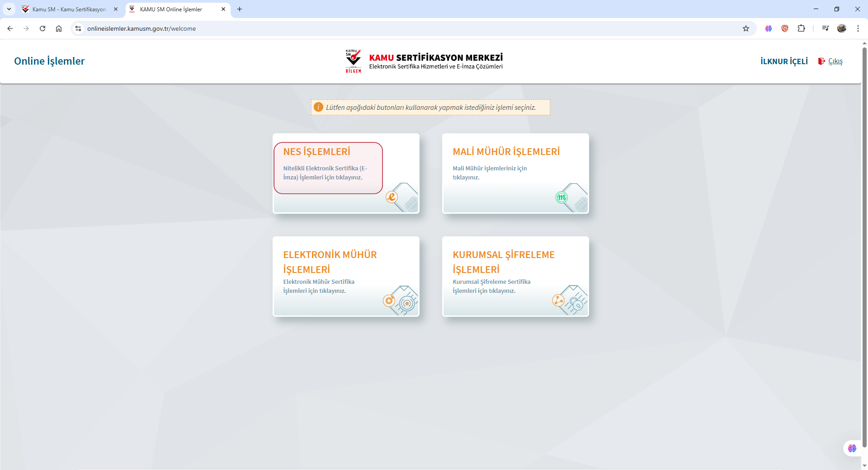The image size is (868, 470).
Task: Reload the page
Action: pyautogui.click(x=42, y=28)
